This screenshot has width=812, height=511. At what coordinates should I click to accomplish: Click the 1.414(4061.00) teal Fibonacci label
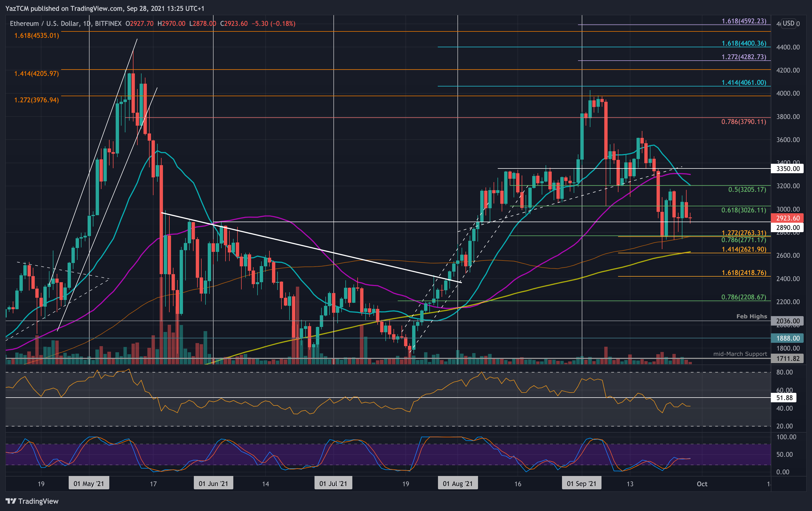[744, 83]
